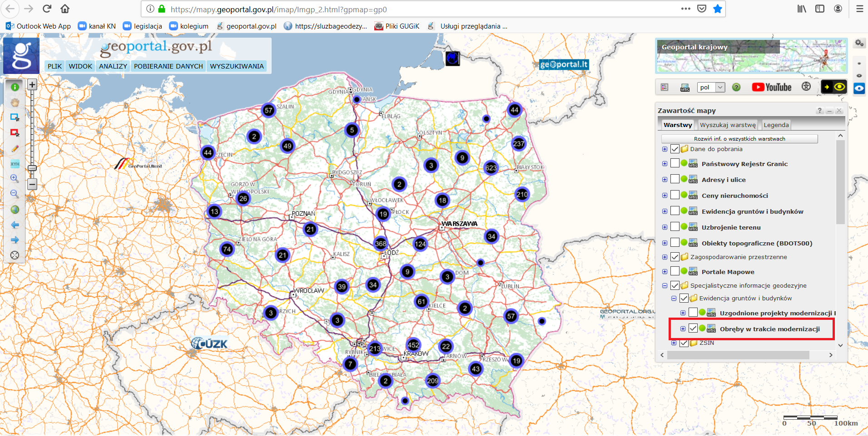The width and height of the screenshot is (868, 436).
Task: Click the WMS add-service icon in toolbar
Action: (684, 88)
